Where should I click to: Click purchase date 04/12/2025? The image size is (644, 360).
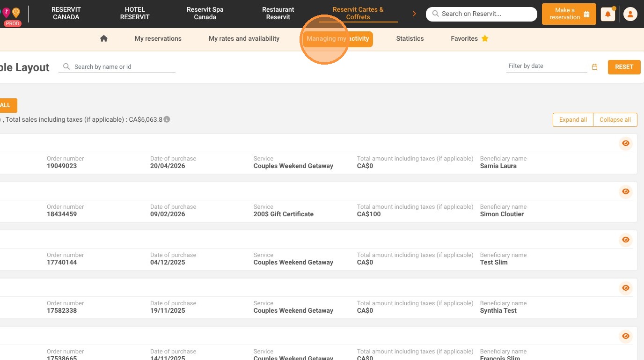point(168,262)
